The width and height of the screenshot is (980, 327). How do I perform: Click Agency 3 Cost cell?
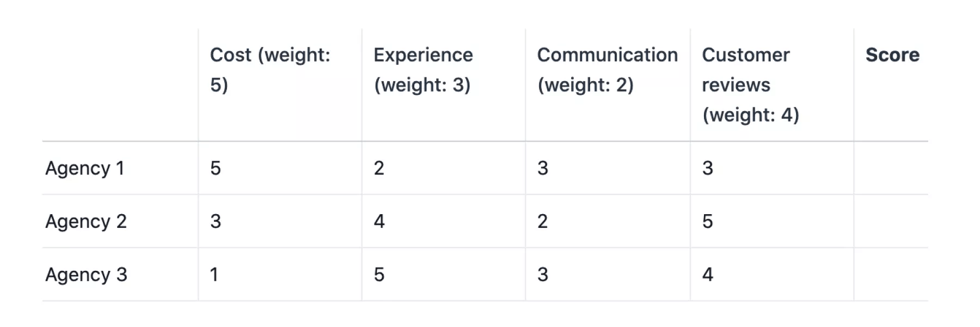pyautogui.click(x=215, y=275)
